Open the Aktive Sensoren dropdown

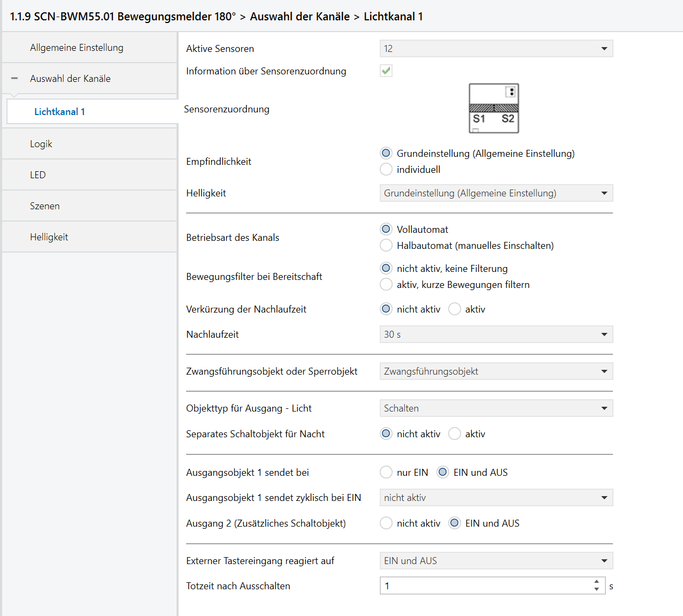point(496,49)
